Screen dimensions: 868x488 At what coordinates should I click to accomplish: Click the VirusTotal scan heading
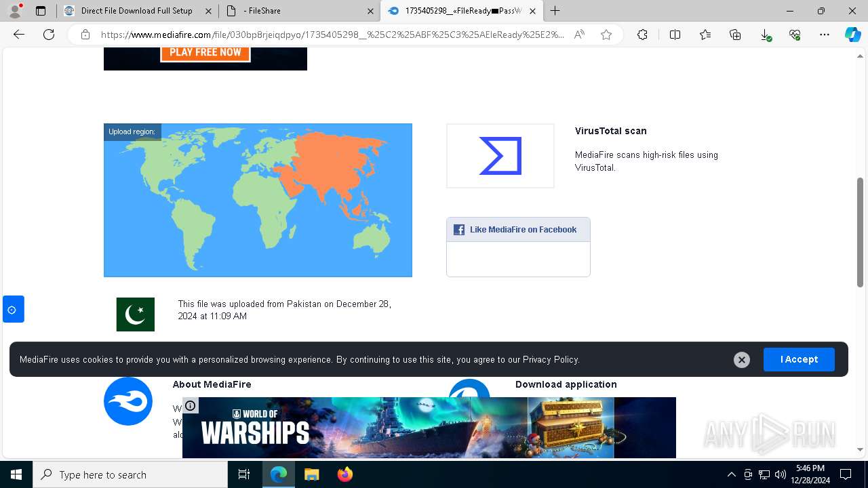[x=611, y=131]
